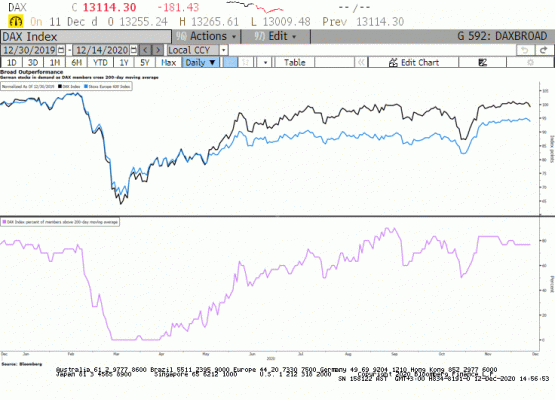Select the YTD range tab
Image resolution: width=555 pixels, height=400 pixels.
(100, 62)
